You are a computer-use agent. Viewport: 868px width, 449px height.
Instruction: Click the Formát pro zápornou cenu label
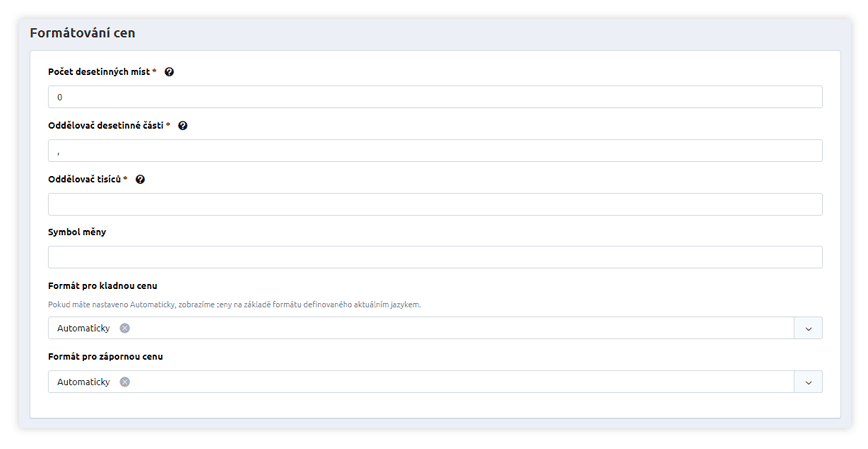tap(105, 357)
